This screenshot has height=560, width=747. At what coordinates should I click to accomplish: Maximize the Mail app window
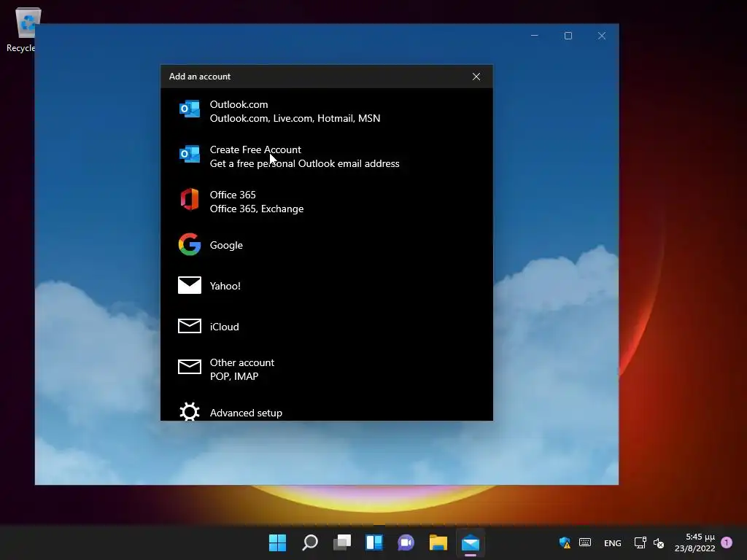coord(568,36)
